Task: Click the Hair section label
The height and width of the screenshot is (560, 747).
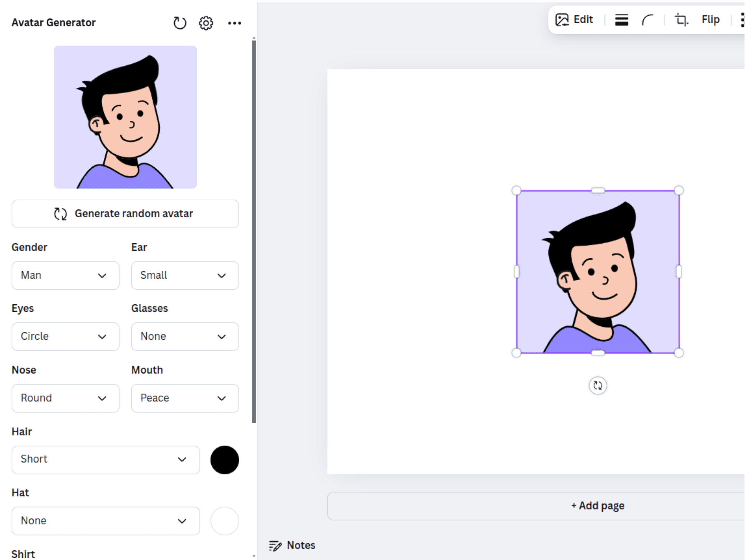Action: [x=22, y=432]
